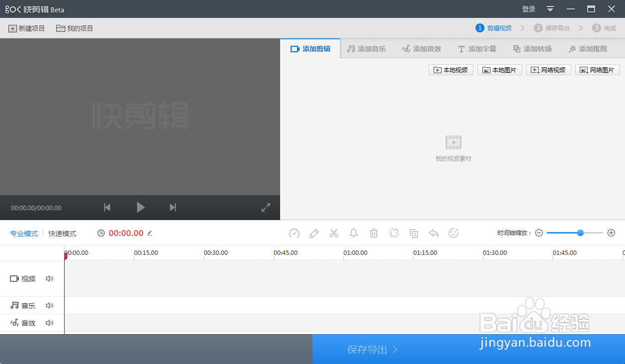
Task: Open the 添加抠图 tab
Action: click(588, 49)
